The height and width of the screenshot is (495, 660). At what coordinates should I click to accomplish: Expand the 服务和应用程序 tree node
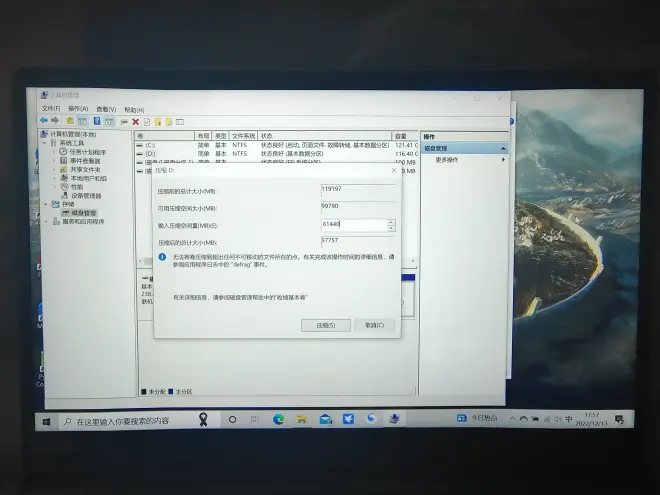click(46, 221)
